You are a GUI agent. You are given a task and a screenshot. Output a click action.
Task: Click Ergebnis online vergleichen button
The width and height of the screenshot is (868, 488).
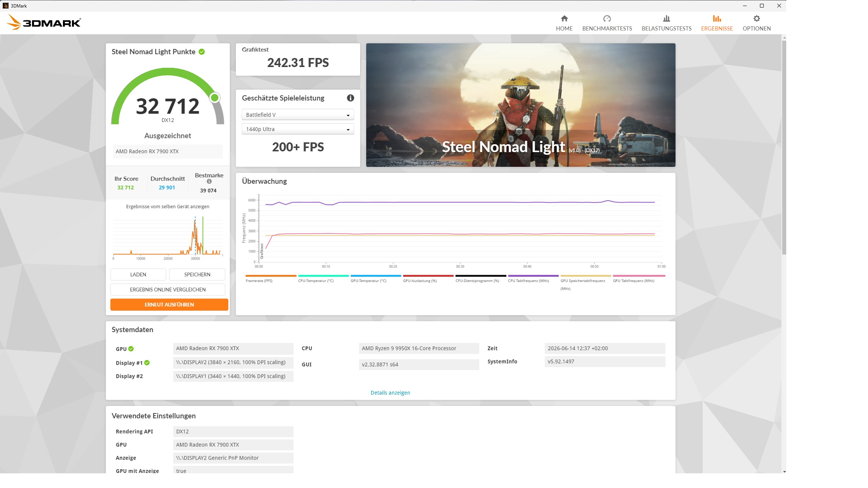(x=168, y=290)
